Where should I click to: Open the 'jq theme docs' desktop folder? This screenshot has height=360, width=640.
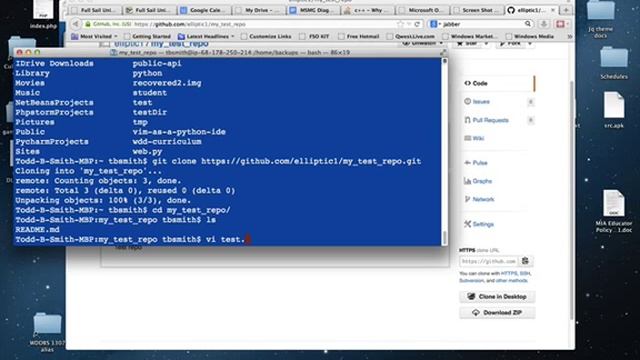click(601, 20)
